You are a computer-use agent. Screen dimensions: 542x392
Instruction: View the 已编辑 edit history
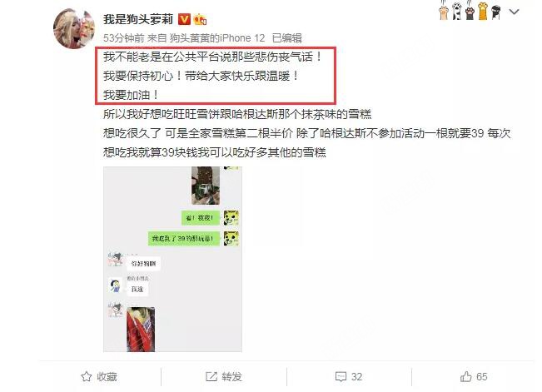coord(286,38)
